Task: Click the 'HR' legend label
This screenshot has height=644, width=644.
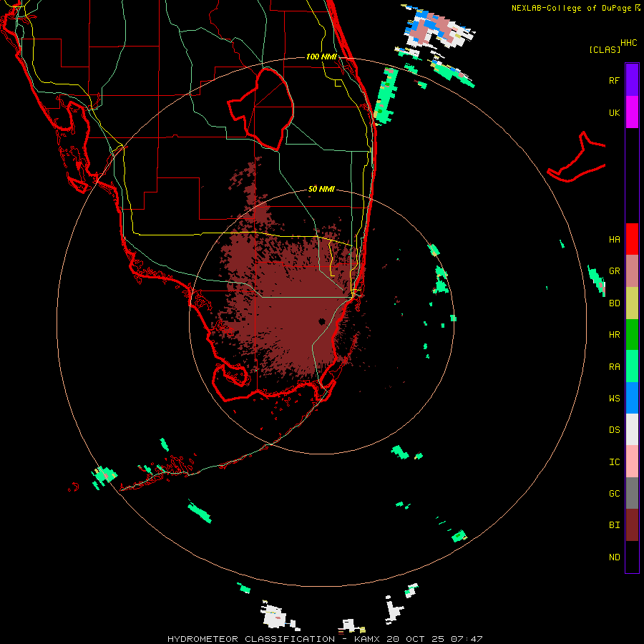Action: 615,335
